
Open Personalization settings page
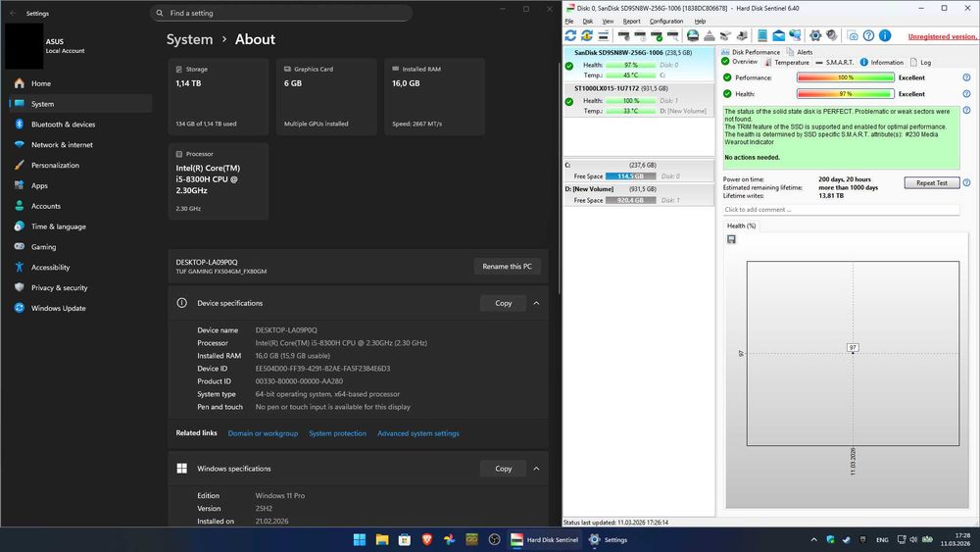pos(81,165)
